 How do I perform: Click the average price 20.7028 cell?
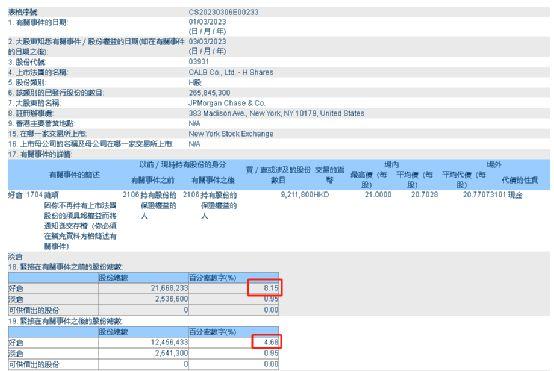pyautogui.click(x=425, y=194)
